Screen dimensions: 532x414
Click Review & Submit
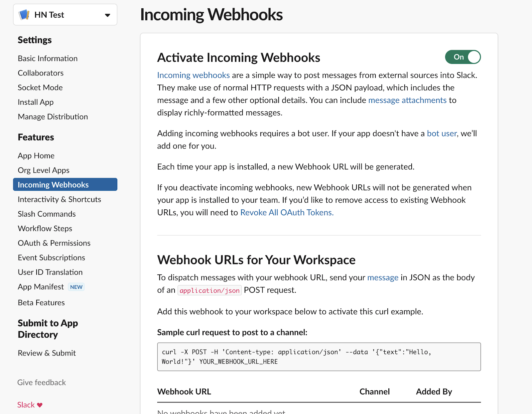(47, 353)
